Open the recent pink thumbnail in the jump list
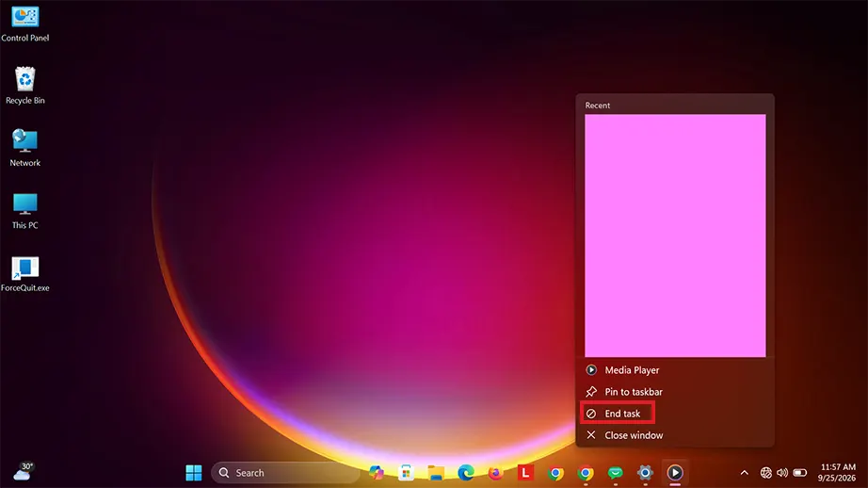Screen dimensions: 868x488 pos(675,236)
